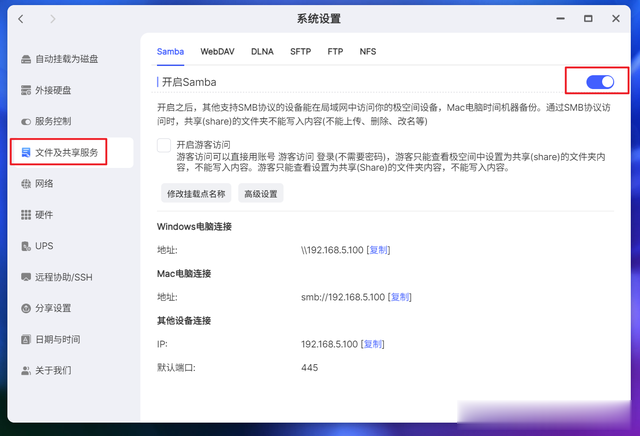The height and width of the screenshot is (436, 640).
Task: Click the external hard drive icon
Action: coord(26,90)
